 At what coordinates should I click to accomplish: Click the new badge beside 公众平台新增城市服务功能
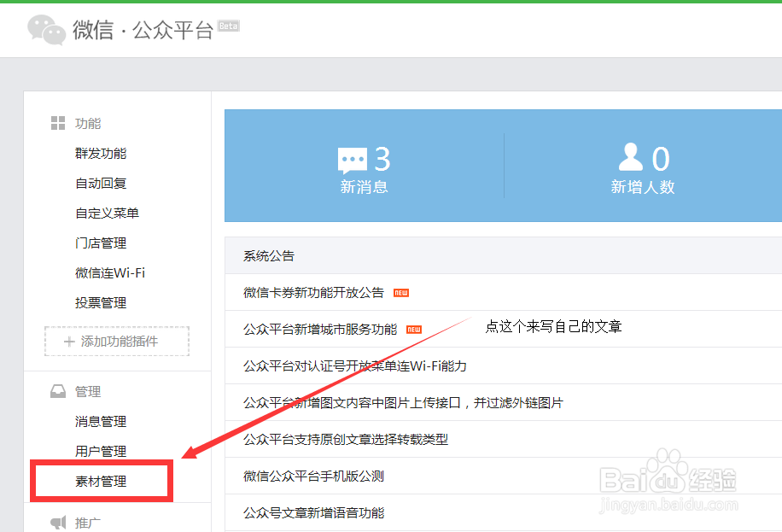coord(414,330)
